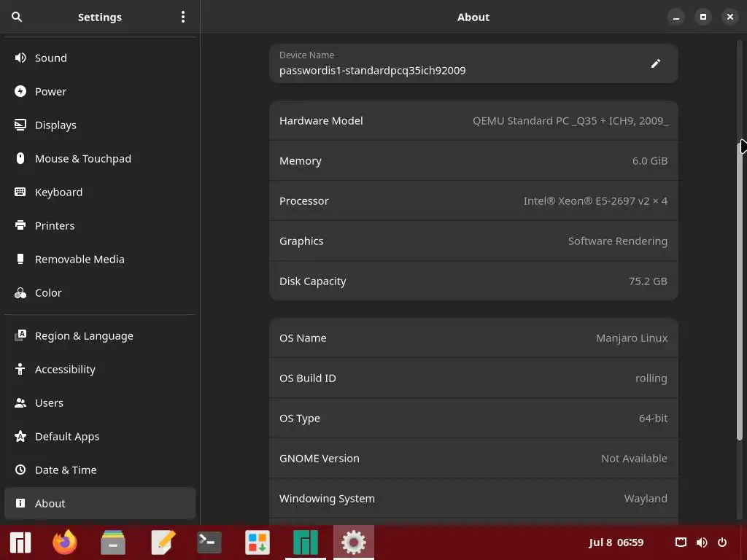747x560 pixels.
Task: Close the Settings window
Action: [x=729, y=17]
